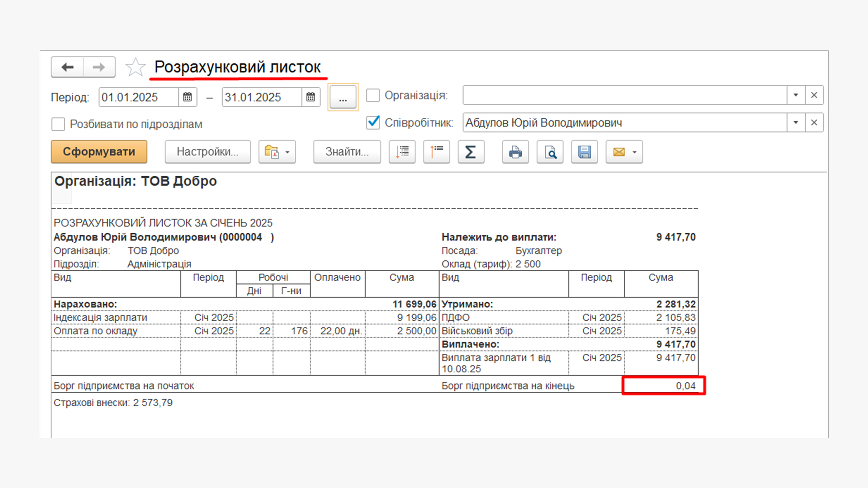Open calendar for period start date
This screenshot has width=868, height=488.
tap(188, 97)
